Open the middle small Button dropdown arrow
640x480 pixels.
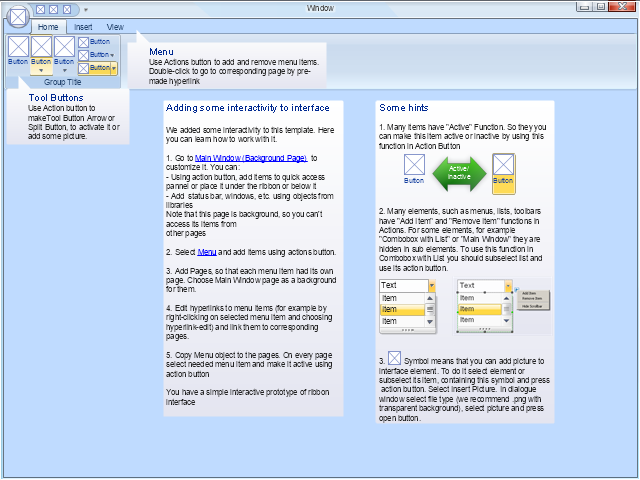coord(112,55)
